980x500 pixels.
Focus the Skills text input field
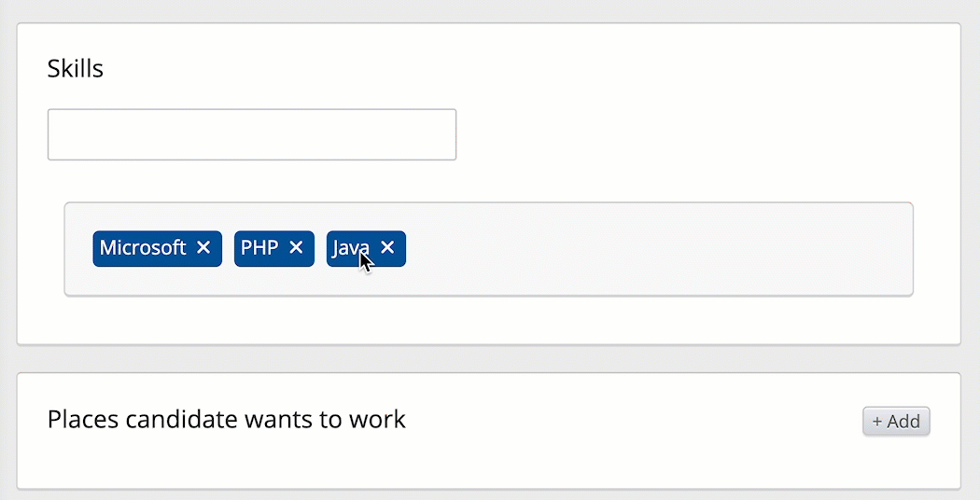click(x=251, y=135)
